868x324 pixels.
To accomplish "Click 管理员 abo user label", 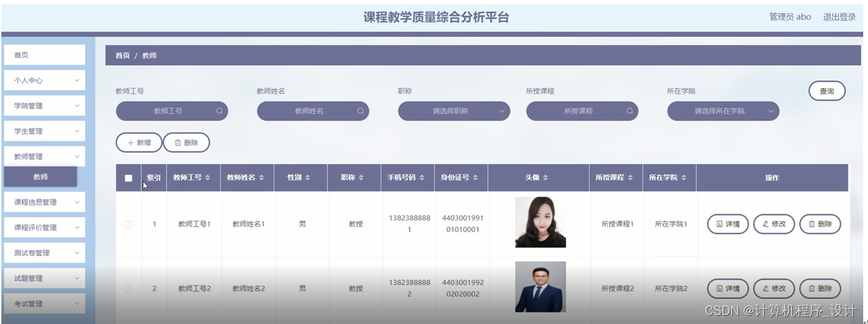I will click(x=790, y=17).
